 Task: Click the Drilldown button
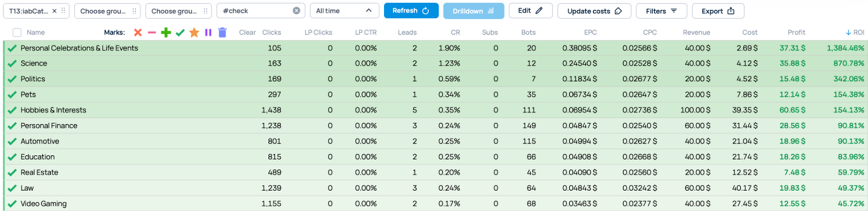click(474, 11)
